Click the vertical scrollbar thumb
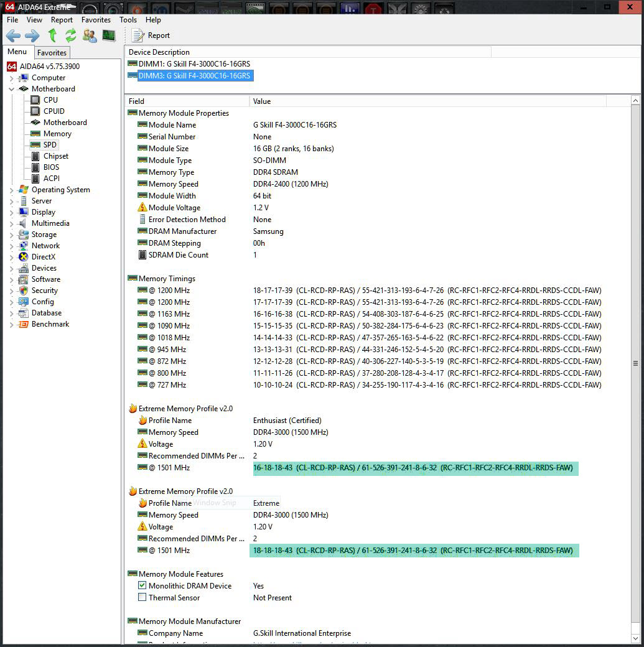The width and height of the screenshot is (644, 647). pyautogui.click(x=636, y=363)
